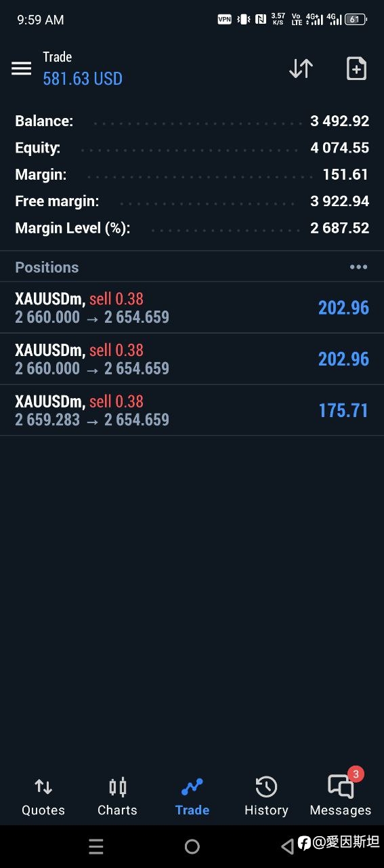Viewport: 384px width, 868px height.
Task: Tap the Android home circle button
Action: pyautogui.click(x=192, y=846)
